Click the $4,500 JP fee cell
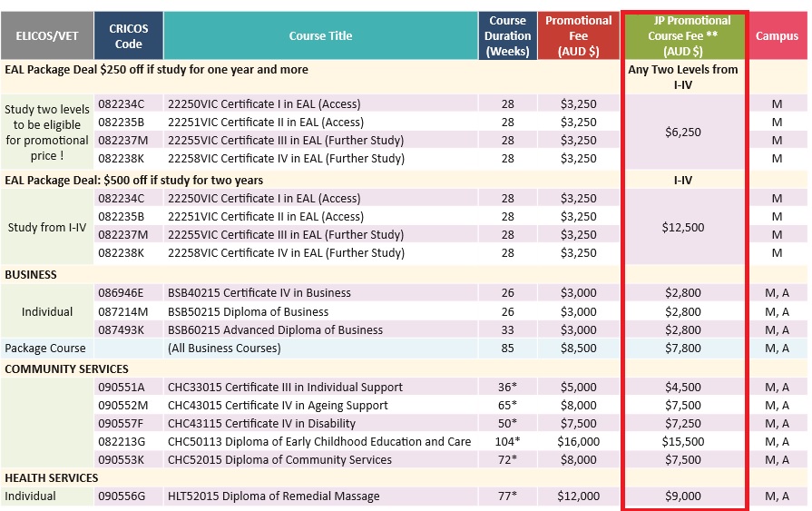This screenshot has width=812, height=511. (683, 388)
